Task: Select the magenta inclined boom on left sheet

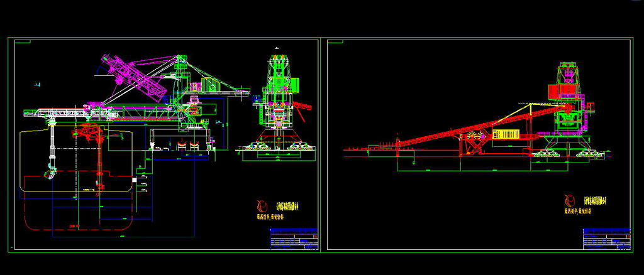Action: tap(135, 77)
